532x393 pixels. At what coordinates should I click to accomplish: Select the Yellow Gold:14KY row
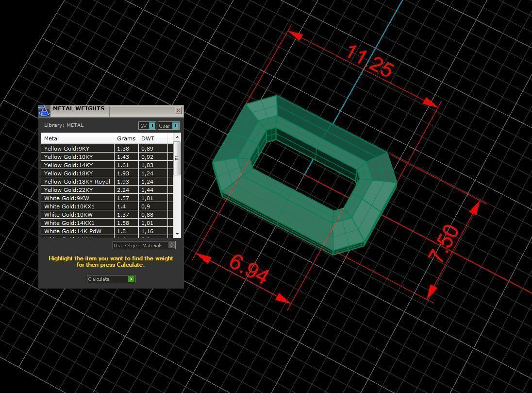pyautogui.click(x=107, y=165)
